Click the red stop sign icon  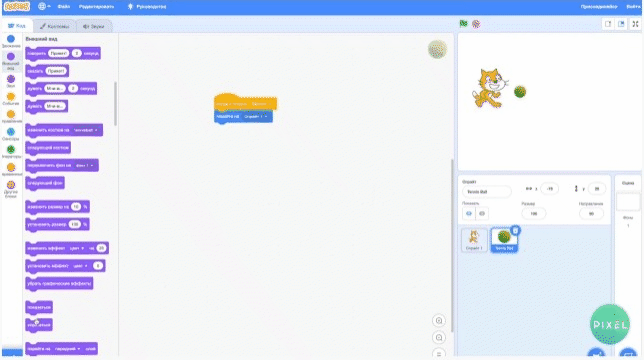click(x=476, y=24)
